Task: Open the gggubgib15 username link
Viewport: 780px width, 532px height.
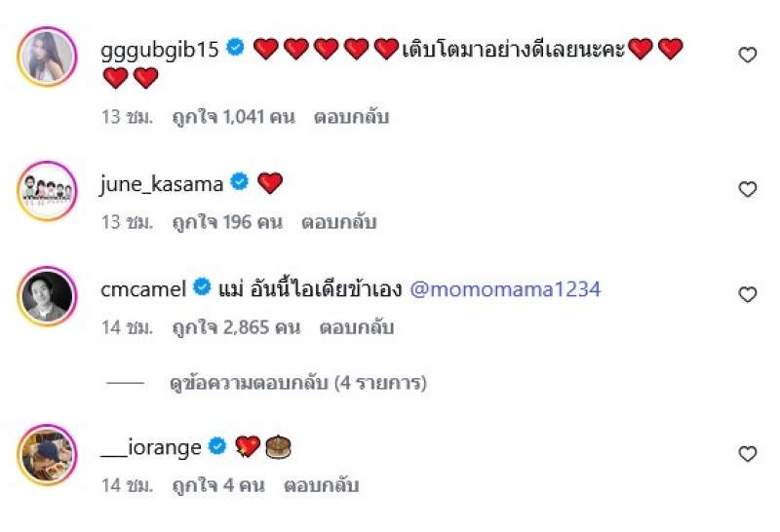Action: click(x=160, y=48)
